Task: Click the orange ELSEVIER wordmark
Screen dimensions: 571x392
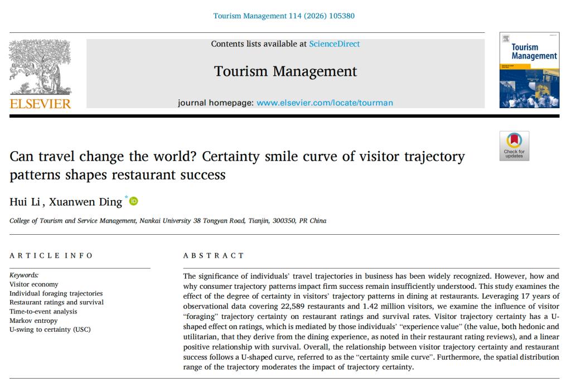Action: tap(40, 104)
